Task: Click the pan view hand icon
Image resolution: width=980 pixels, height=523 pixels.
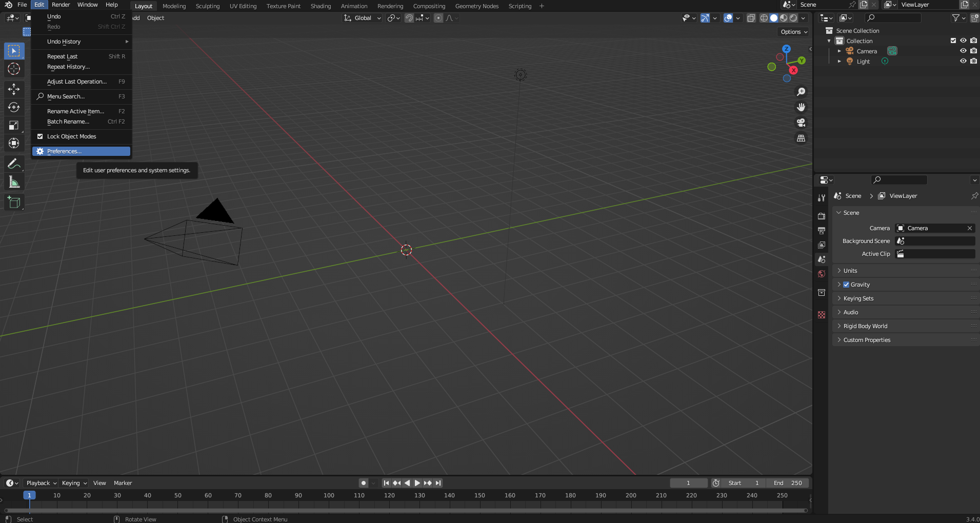Action: (801, 107)
